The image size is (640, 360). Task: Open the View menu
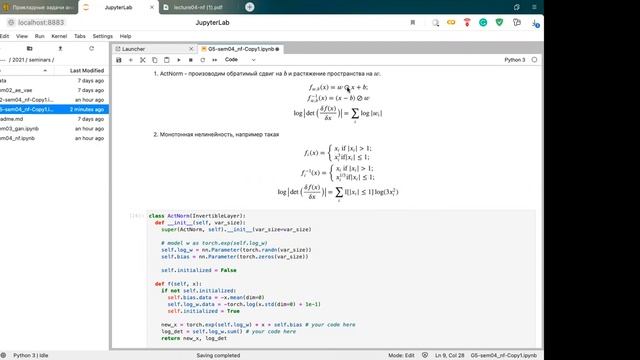[x=22, y=36]
